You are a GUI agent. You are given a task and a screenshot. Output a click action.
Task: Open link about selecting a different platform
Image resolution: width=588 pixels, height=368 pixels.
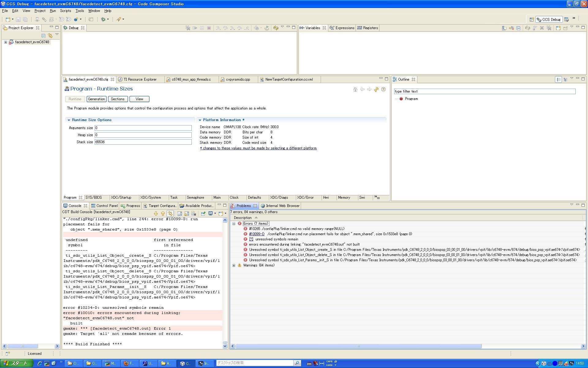258,148
